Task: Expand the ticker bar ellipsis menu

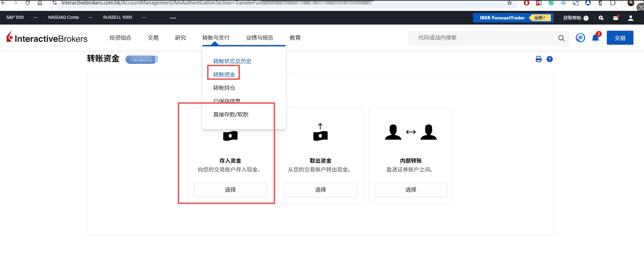Action: pos(173,18)
